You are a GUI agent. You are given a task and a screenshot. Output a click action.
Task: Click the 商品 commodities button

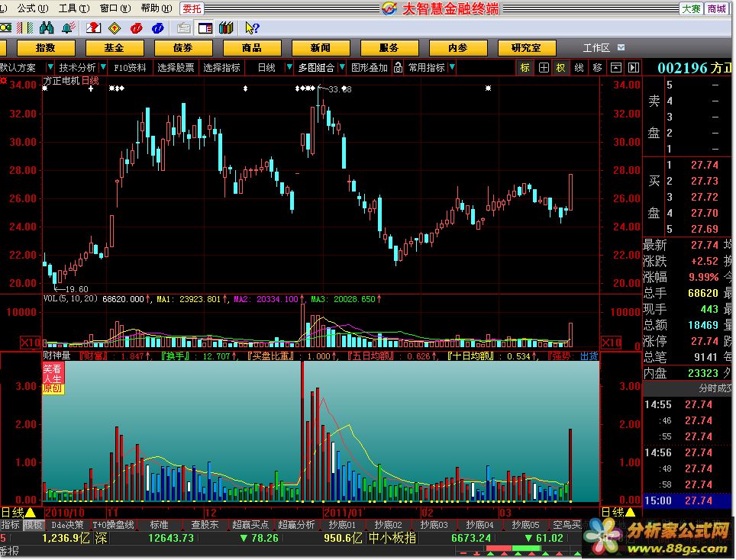252,47
